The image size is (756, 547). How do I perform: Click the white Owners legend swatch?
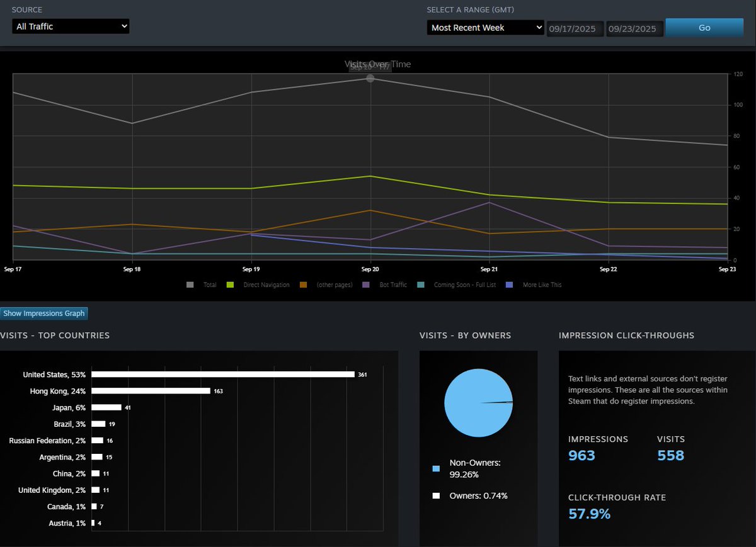(x=436, y=496)
